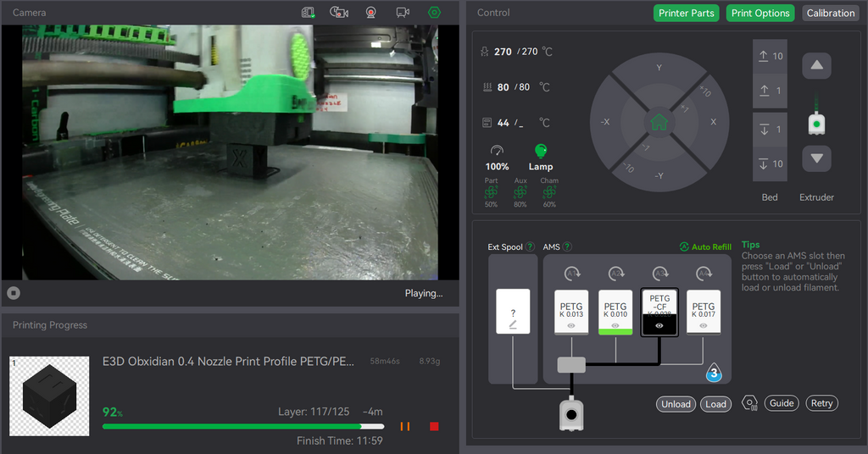Lower the bed by 1

[x=770, y=130]
